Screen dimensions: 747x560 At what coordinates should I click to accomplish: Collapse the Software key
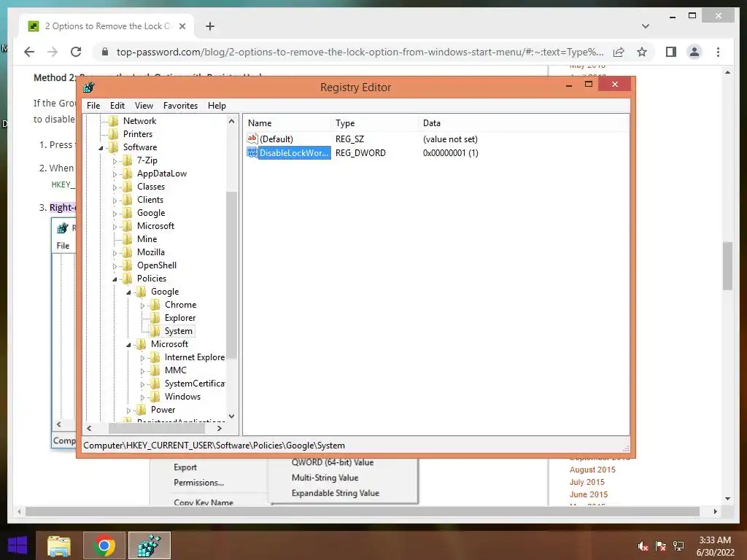[x=101, y=148]
